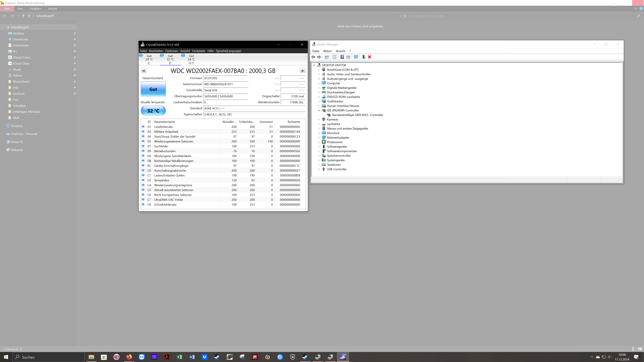Screen dimensions: 644x362
Task: Show next disk with right arrow
Action: point(303,71)
